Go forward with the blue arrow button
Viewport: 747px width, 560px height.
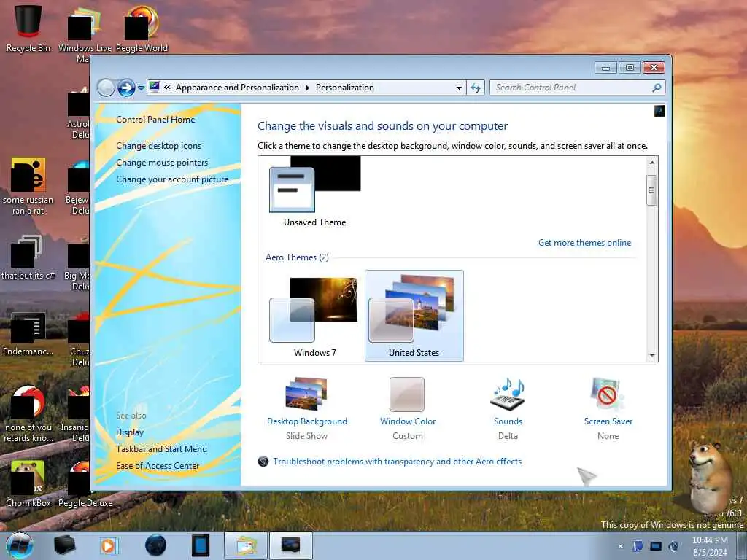coord(126,87)
